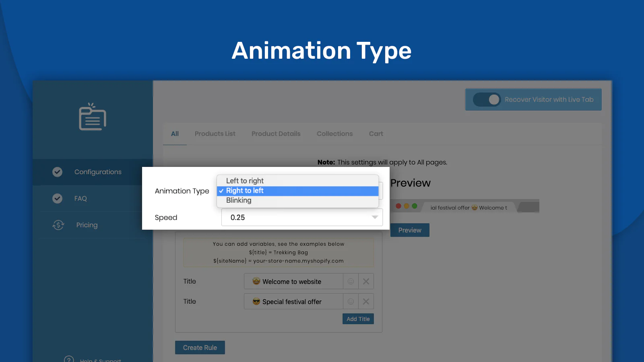Click the Pricing dollar icon
This screenshot has height=362, width=644.
click(x=58, y=225)
